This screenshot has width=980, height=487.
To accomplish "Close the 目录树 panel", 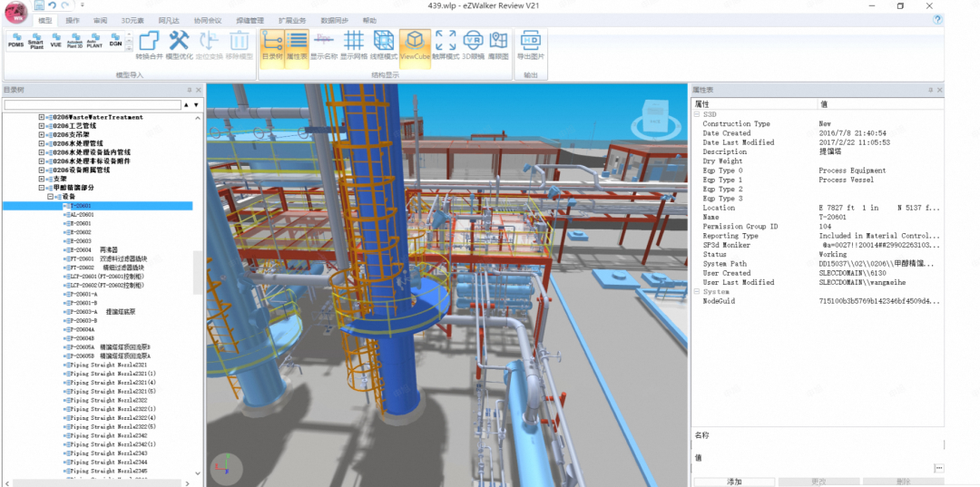I will (198, 90).
